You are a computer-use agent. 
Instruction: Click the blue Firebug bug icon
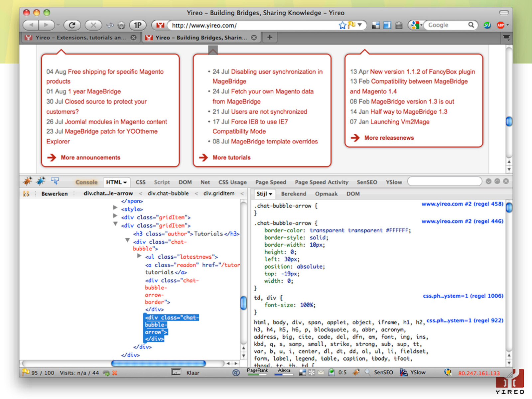tap(41, 181)
